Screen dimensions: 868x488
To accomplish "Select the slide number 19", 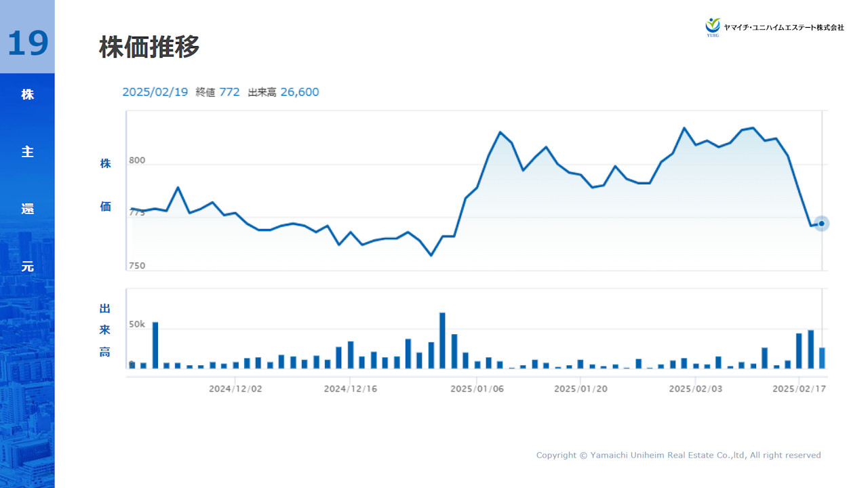I will pyautogui.click(x=28, y=43).
